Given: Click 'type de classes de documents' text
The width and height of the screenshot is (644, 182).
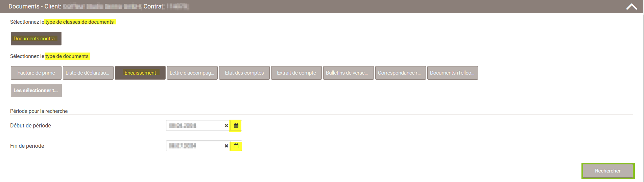Looking at the screenshot, I should [79, 22].
